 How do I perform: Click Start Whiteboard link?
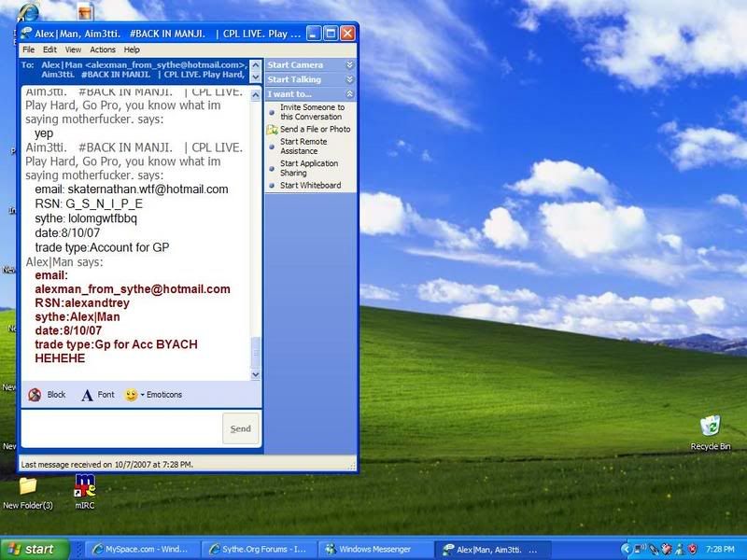pyautogui.click(x=310, y=185)
